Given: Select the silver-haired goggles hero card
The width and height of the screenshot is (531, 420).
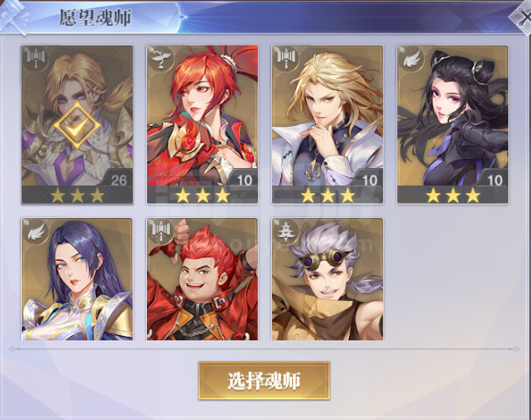Looking at the screenshot, I should [327, 279].
